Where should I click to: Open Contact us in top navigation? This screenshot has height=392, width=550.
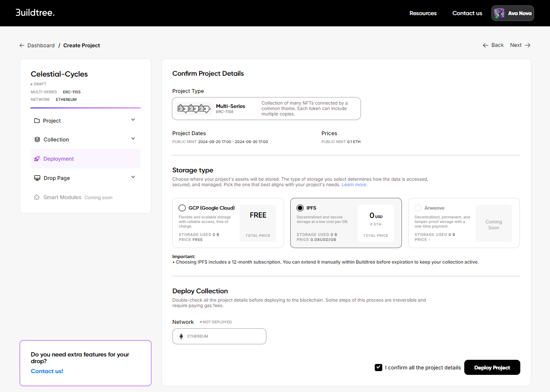467,13
